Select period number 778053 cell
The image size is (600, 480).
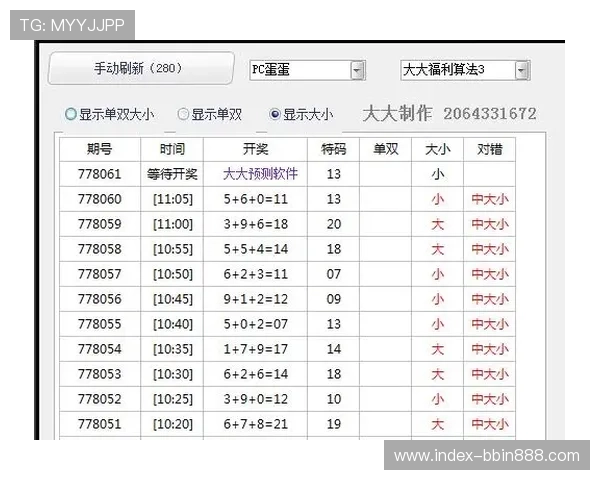coord(100,374)
